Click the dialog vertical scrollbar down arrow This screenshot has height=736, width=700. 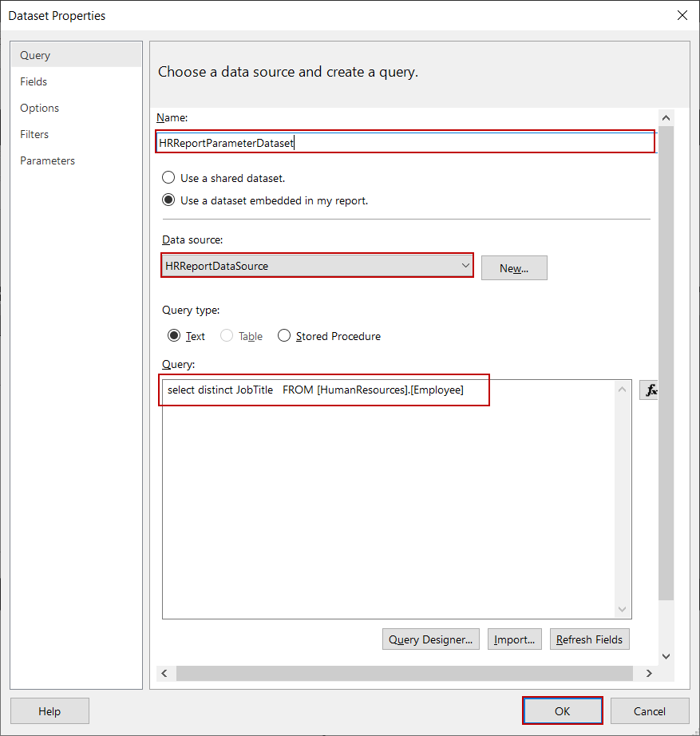[666, 655]
